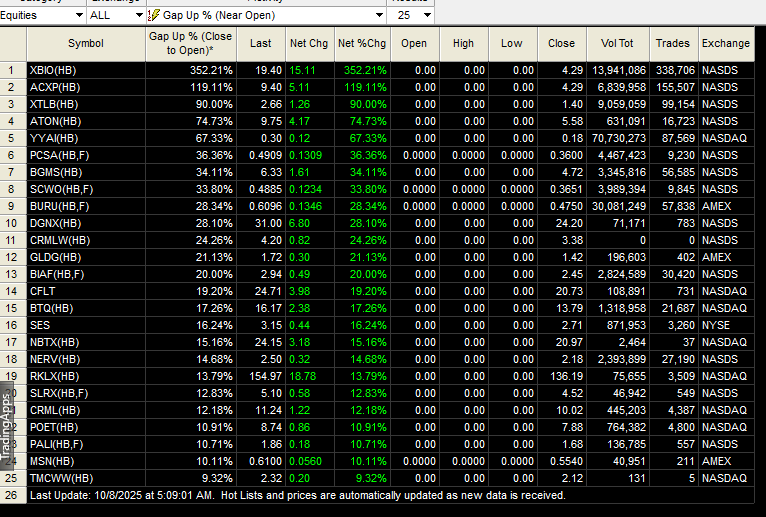Sort by the Net Chg column header

pos(309,43)
